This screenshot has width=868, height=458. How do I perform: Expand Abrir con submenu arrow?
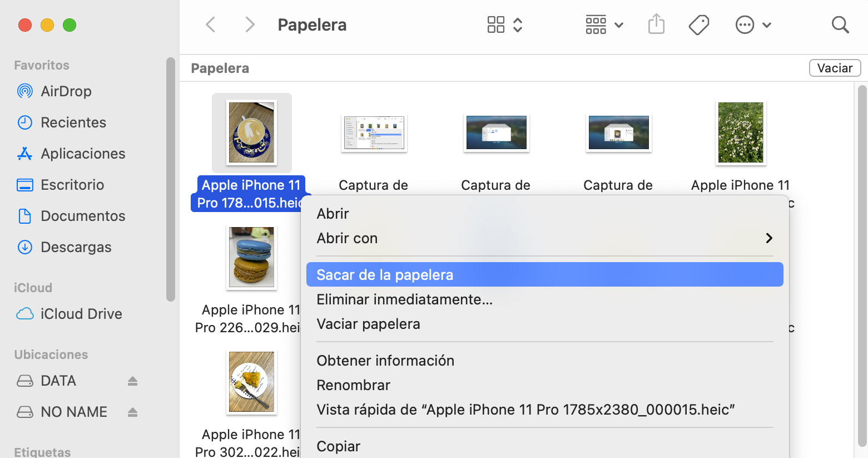click(769, 238)
